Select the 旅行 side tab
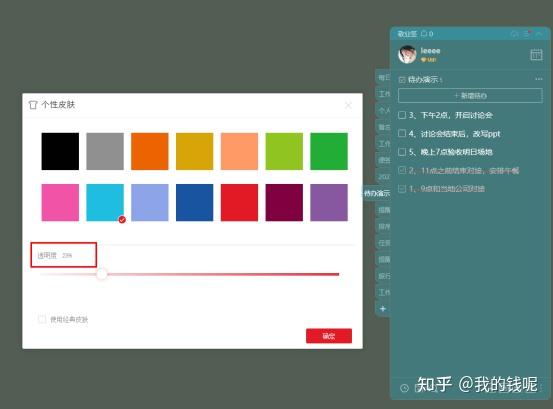Screen dimensions: 553x409 pos(384,276)
